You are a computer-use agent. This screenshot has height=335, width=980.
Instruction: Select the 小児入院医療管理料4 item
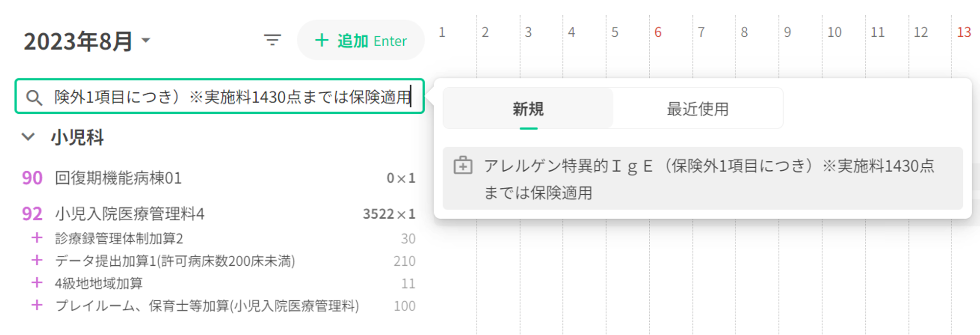(129, 214)
